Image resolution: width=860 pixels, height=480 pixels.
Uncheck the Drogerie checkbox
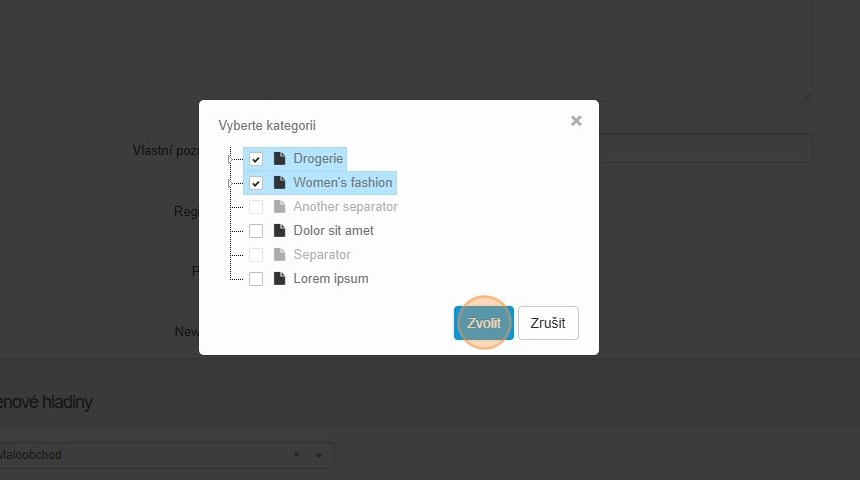[256, 159]
